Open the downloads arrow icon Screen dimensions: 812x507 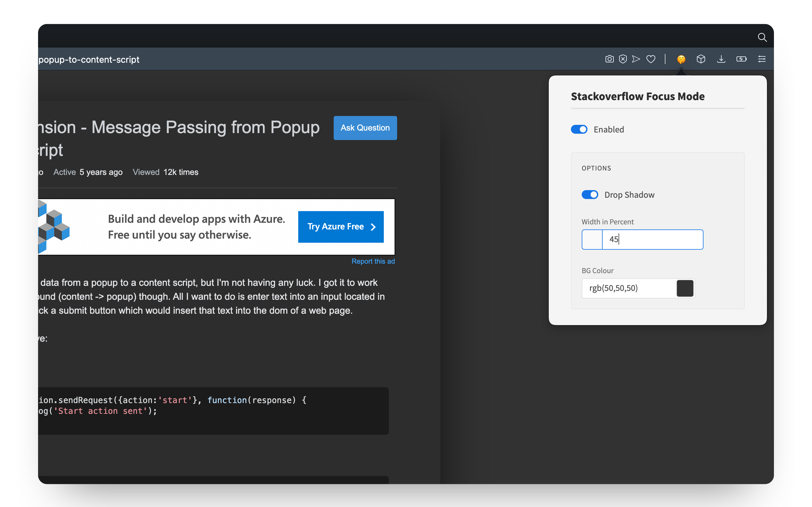[721, 59]
